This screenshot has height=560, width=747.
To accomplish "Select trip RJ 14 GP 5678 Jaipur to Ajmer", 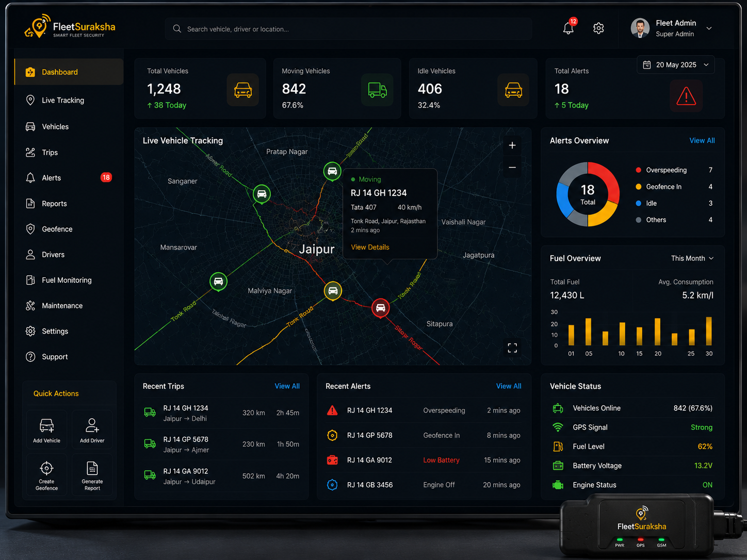I will pyautogui.click(x=222, y=444).
